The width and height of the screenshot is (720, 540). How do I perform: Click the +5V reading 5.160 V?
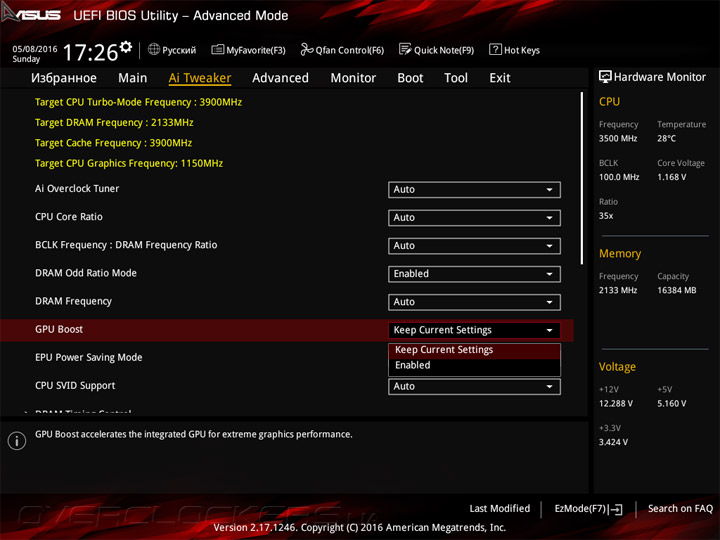tap(672, 404)
